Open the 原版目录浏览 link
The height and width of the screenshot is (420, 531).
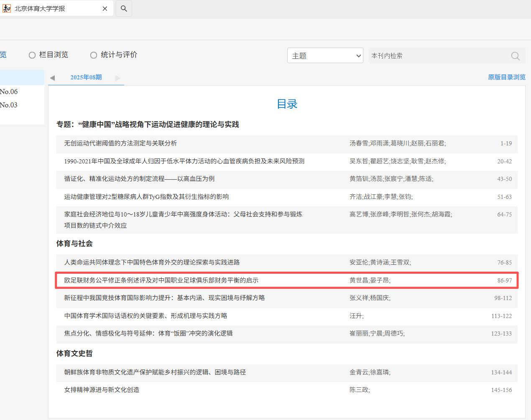[506, 77]
